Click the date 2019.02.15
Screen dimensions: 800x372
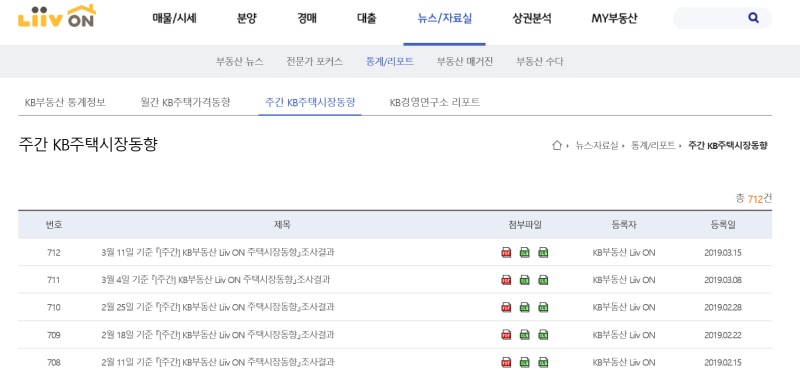[x=723, y=363]
